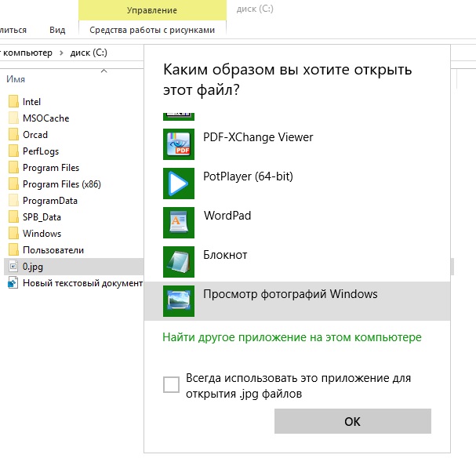This screenshot has height=469, width=476.
Task: Expand breadcrumb chevron before диск (C:)
Action: [62, 53]
